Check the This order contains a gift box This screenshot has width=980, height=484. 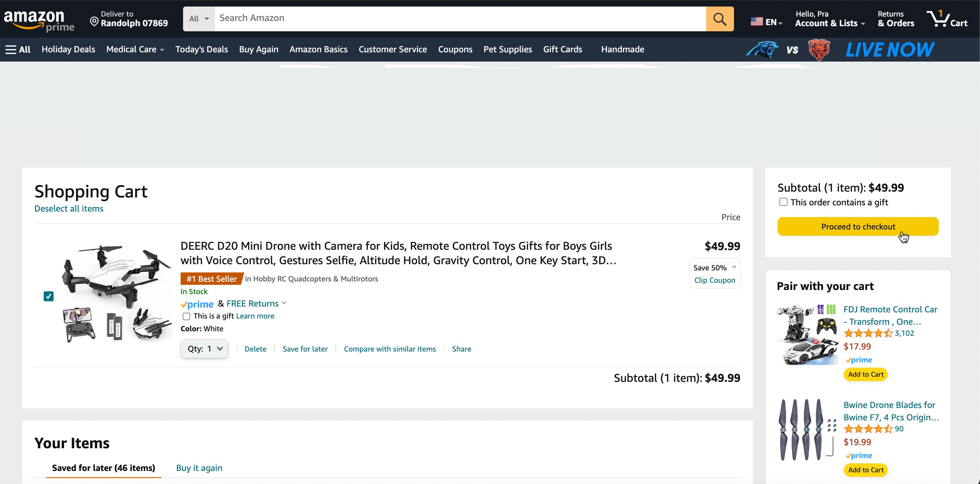pos(783,202)
